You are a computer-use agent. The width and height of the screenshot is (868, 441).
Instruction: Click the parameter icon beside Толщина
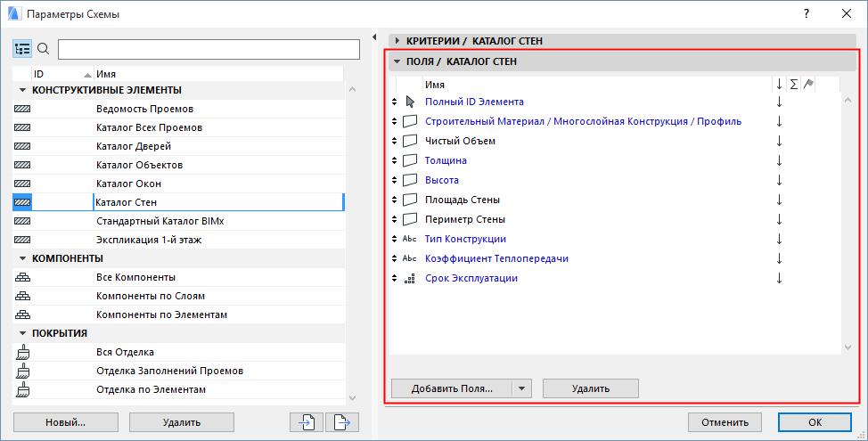[410, 160]
